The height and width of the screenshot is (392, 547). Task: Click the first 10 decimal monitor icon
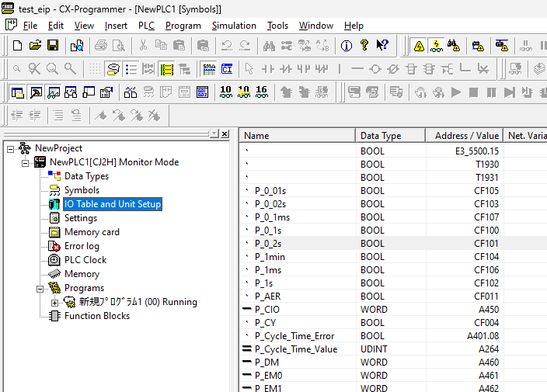pos(225,92)
